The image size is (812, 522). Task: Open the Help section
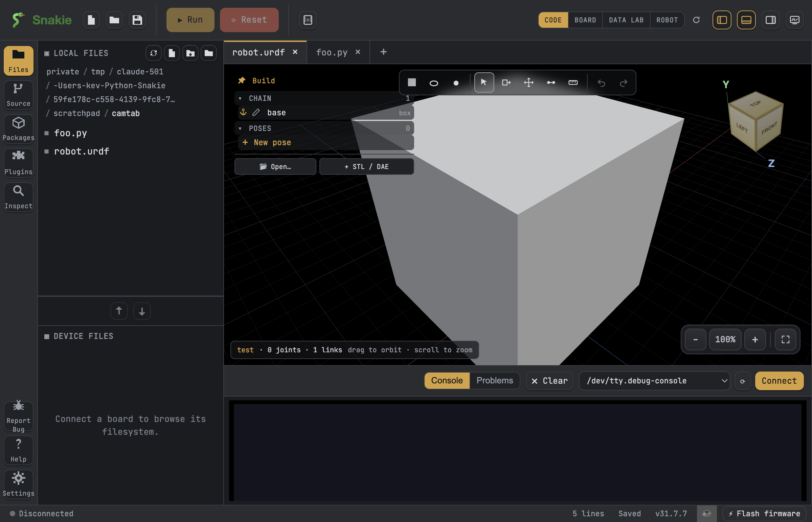(18, 450)
